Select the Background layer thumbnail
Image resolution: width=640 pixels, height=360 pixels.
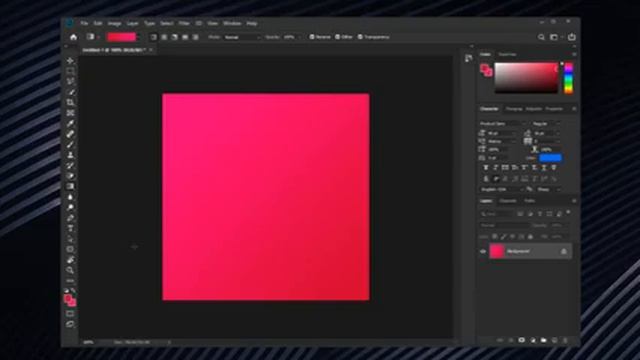pyautogui.click(x=497, y=251)
